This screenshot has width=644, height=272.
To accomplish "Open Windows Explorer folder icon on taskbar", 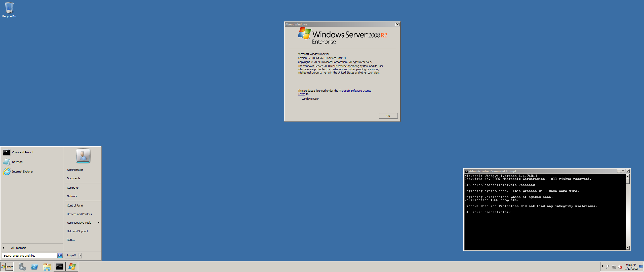I will tap(47, 267).
